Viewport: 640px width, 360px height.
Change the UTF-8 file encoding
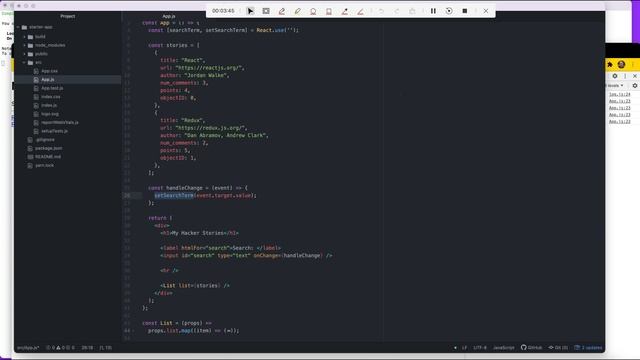coord(480,348)
